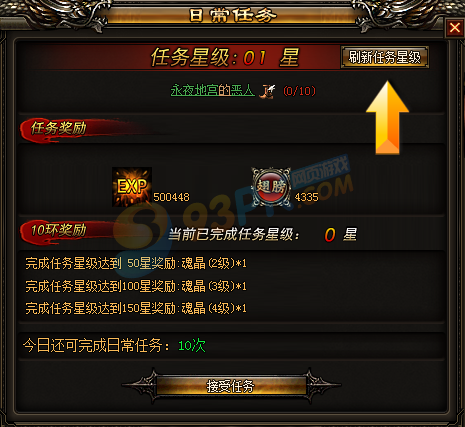Screen dimensions: 465x427
Task: Select the 100星奖励 魂晶 reward row
Action: pyautogui.click(x=136, y=286)
